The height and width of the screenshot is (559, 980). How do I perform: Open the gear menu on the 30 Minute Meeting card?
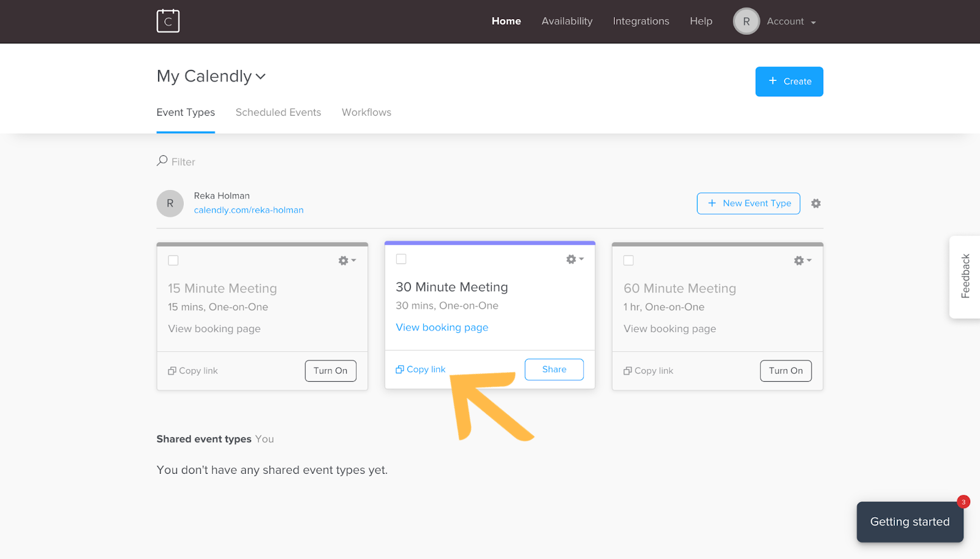571,259
